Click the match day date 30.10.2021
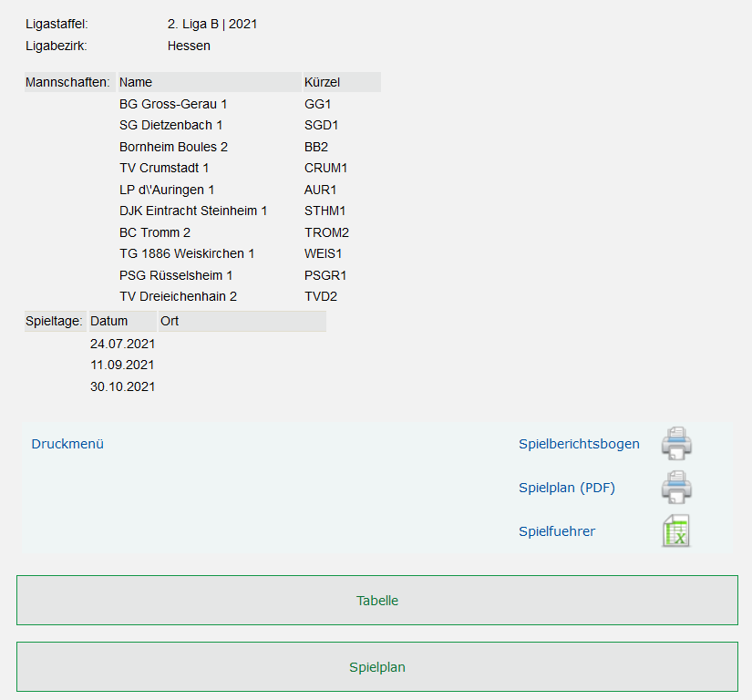 [122, 386]
